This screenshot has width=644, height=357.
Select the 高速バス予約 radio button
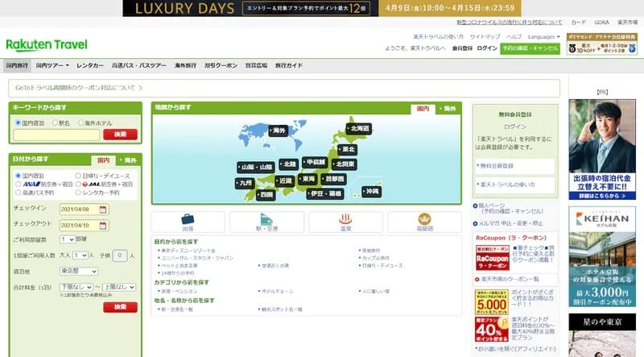click(x=18, y=192)
